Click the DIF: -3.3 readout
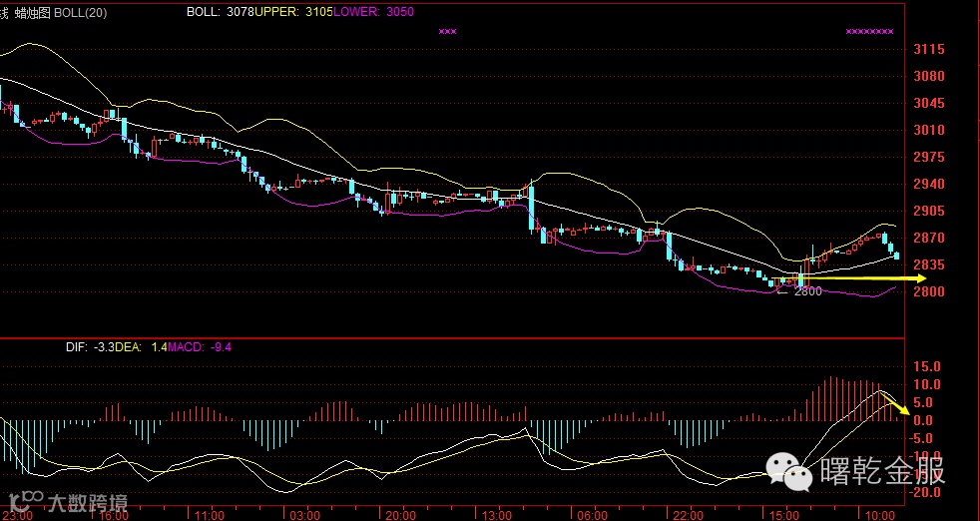Screen dimensions: 980x521 (x=90, y=346)
